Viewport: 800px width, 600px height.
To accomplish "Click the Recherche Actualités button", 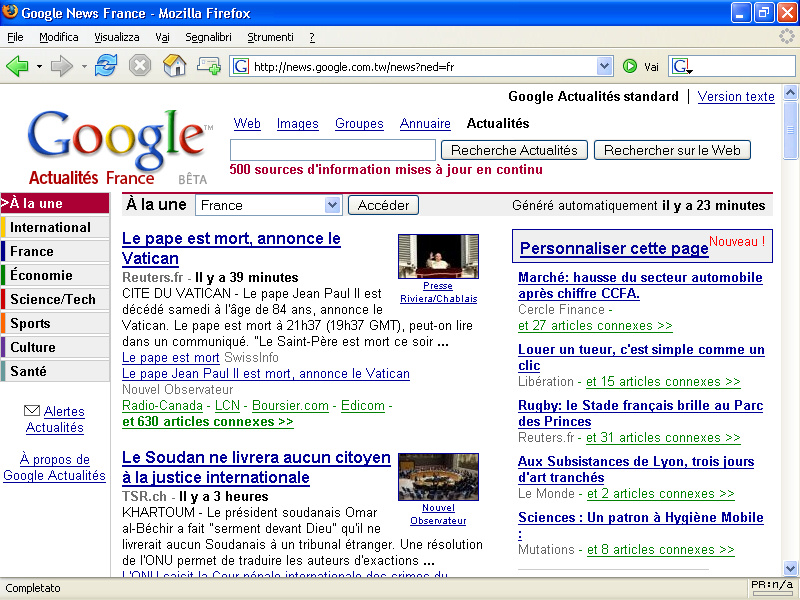I will (514, 150).
